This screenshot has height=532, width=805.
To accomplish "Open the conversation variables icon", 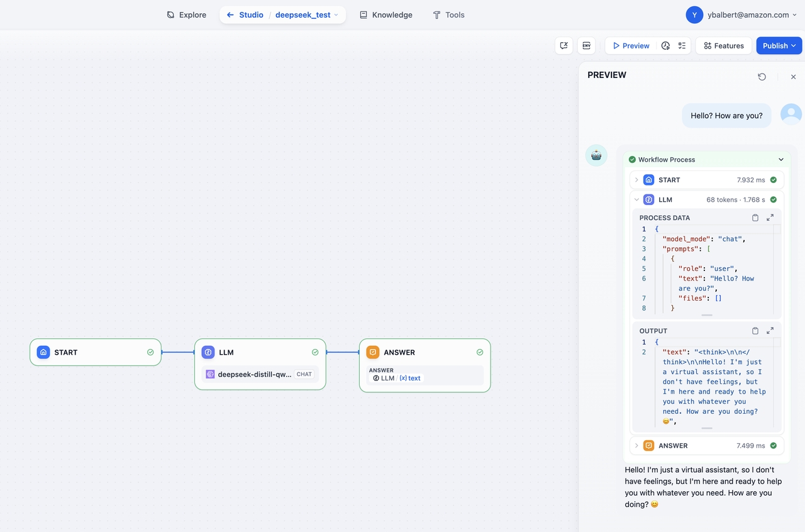I will (564, 46).
